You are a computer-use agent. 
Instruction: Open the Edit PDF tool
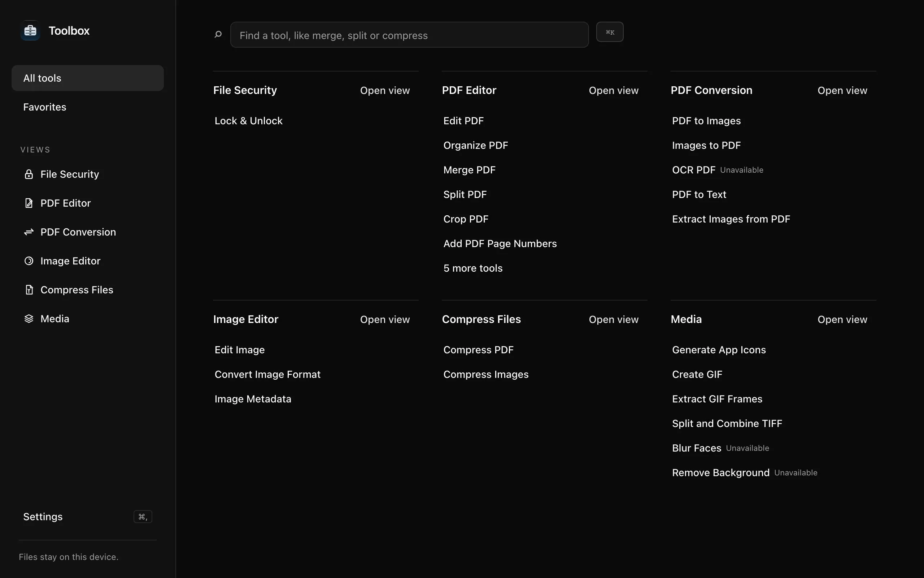tap(463, 121)
